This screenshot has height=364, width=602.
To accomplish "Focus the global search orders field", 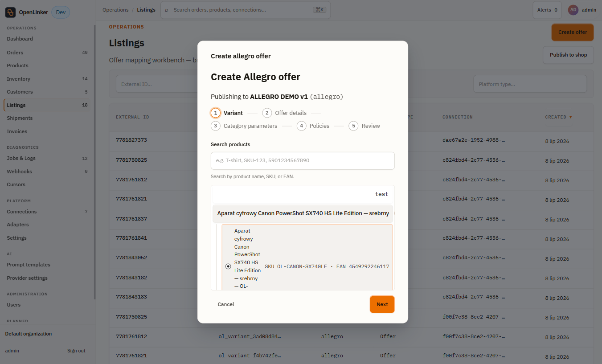I will pyautogui.click(x=246, y=10).
